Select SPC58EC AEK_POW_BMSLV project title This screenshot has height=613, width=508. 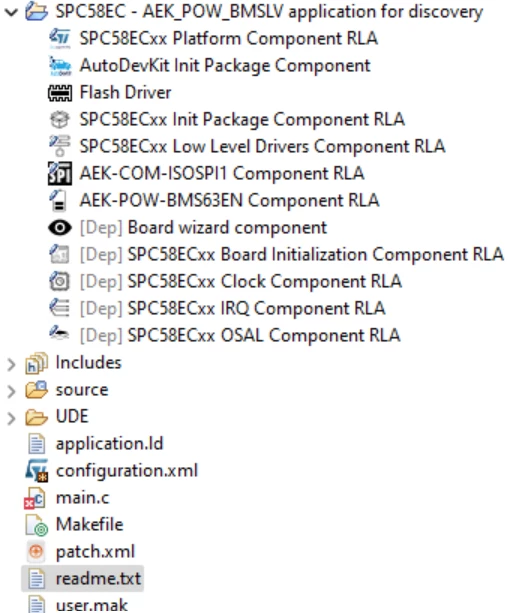coord(269,12)
